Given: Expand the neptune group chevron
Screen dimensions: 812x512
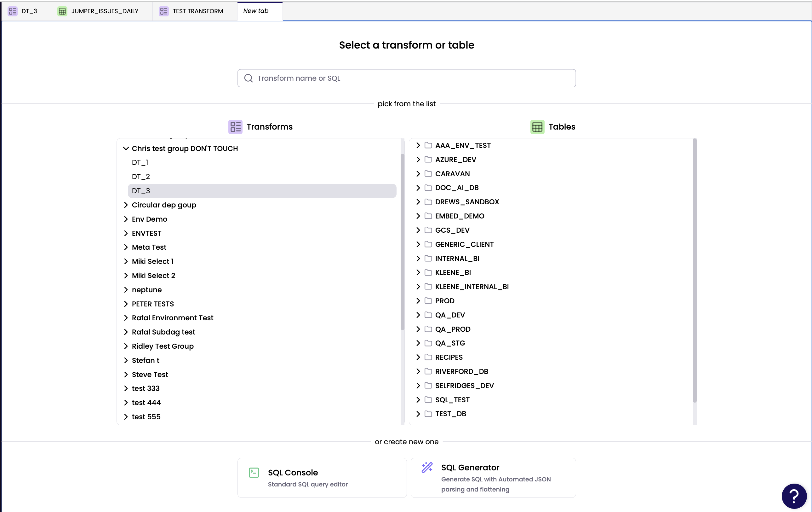Looking at the screenshot, I should 126,290.
